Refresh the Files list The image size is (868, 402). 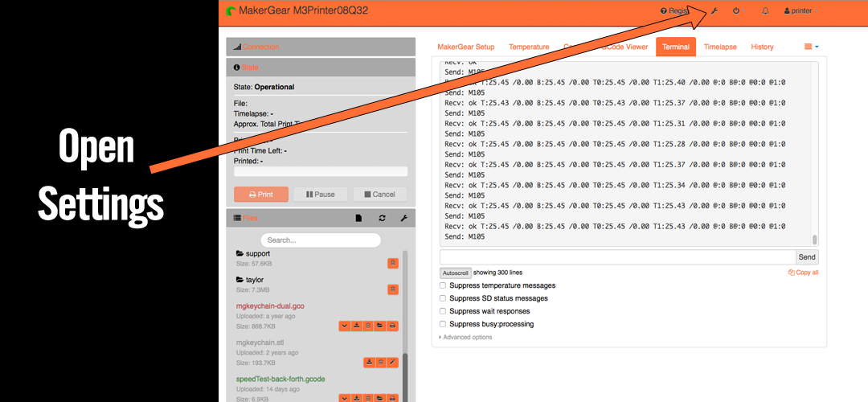[x=382, y=218]
